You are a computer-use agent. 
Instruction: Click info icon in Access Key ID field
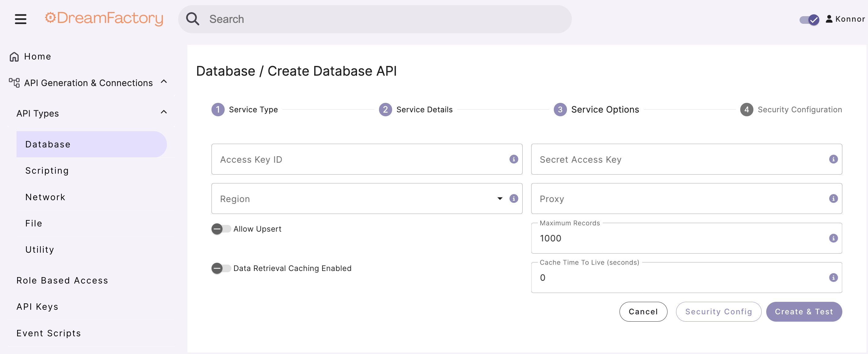click(x=513, y=159)
